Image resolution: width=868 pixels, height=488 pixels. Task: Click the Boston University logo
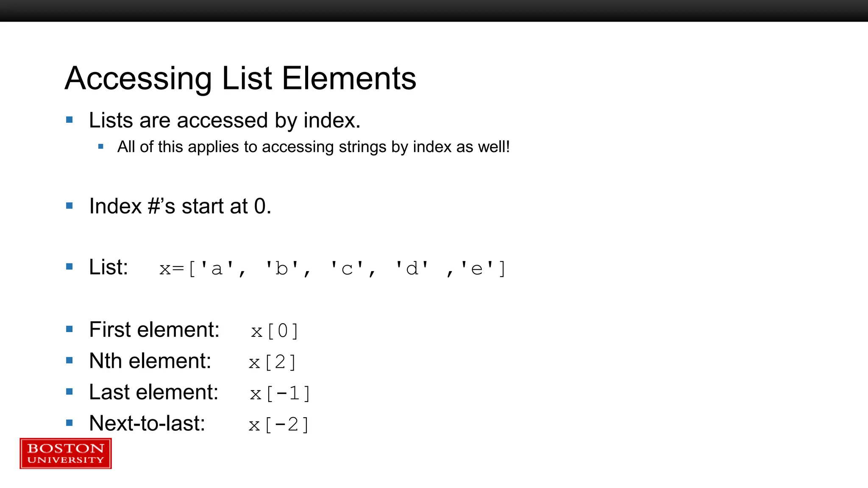[66, 453]
